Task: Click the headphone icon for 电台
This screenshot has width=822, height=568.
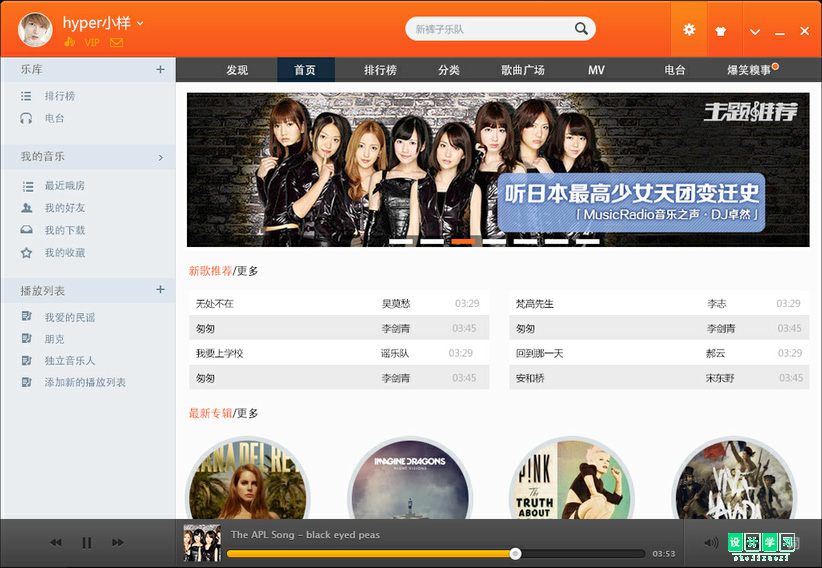Action: click(x=26, y=119)
